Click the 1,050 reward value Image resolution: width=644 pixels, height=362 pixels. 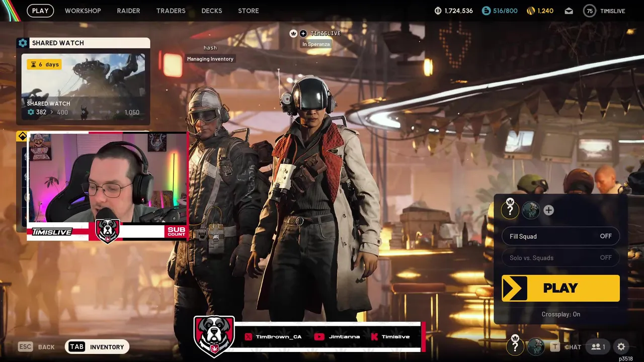132,112
